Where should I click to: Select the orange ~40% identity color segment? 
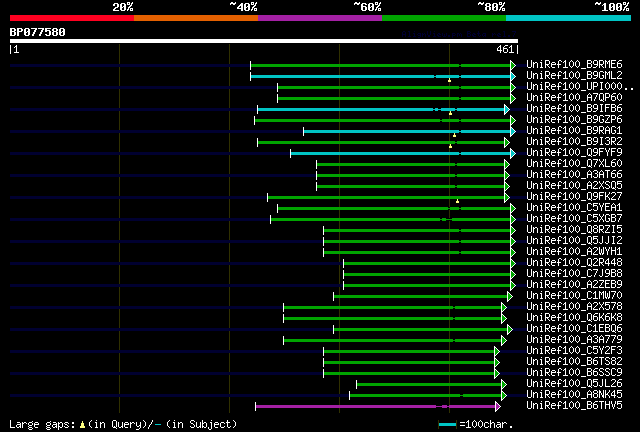[196, 18]
